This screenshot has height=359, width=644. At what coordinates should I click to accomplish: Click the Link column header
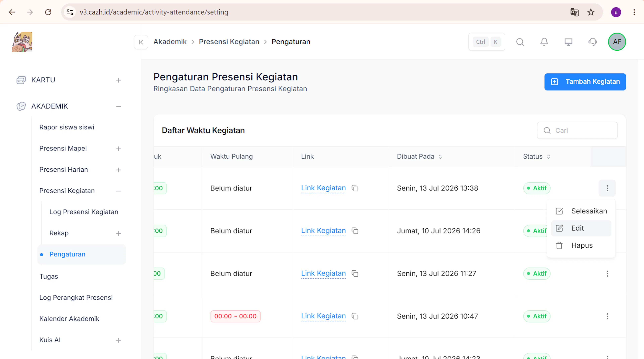307,156
